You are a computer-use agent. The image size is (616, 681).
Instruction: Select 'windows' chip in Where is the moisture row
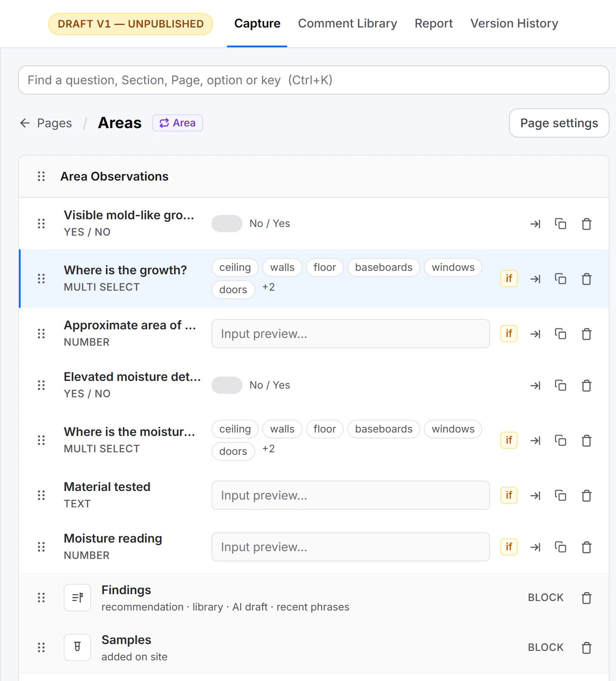click(x=453, y=429)
